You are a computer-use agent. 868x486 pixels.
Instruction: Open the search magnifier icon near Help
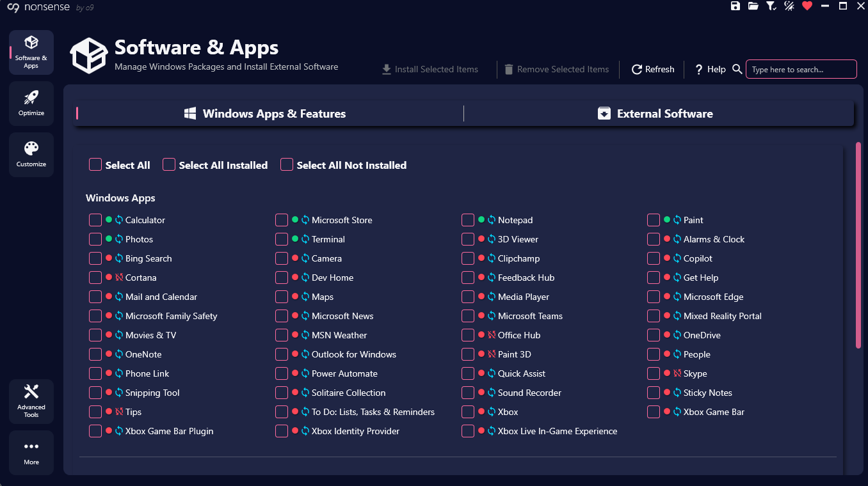[737, 69]
